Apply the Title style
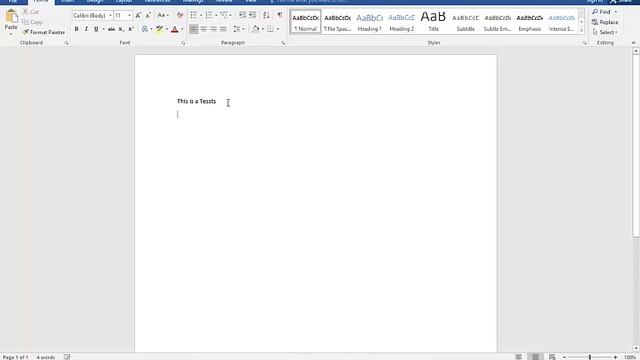 coord(433,22)
